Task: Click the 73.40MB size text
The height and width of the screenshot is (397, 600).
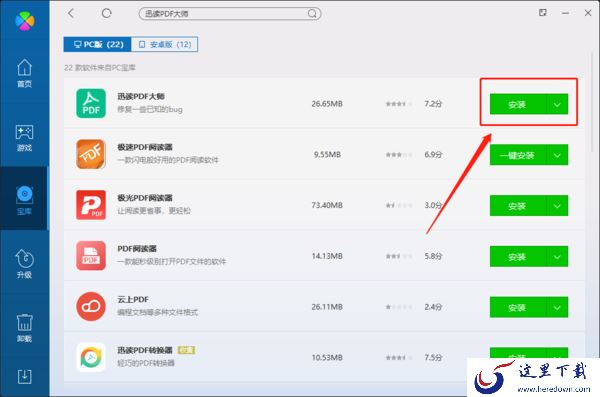Action: pyautogui.click(x=327, y=205)
